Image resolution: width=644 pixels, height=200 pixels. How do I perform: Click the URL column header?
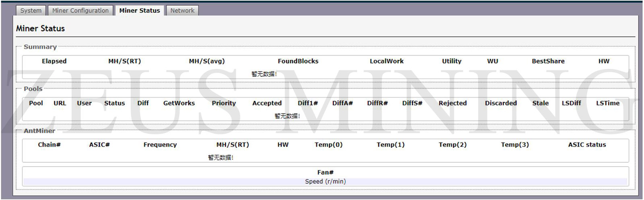[60, 103]
